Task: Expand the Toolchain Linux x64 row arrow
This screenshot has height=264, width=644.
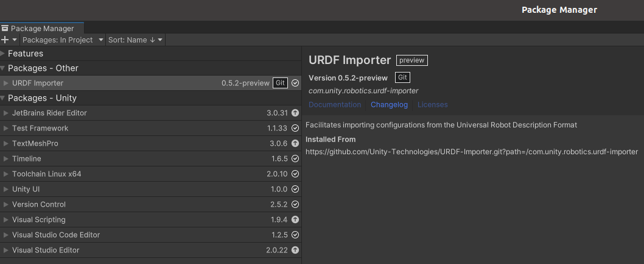Action: 5,174
